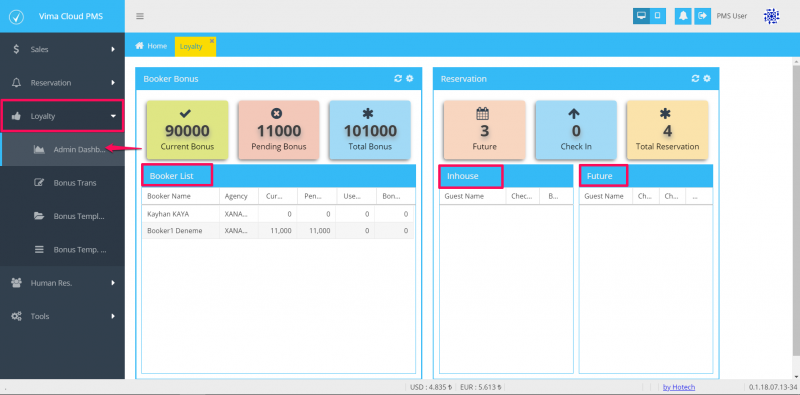Close the Loyalty tab
This screenshot has width=800, height=395.
coord(212,40)
